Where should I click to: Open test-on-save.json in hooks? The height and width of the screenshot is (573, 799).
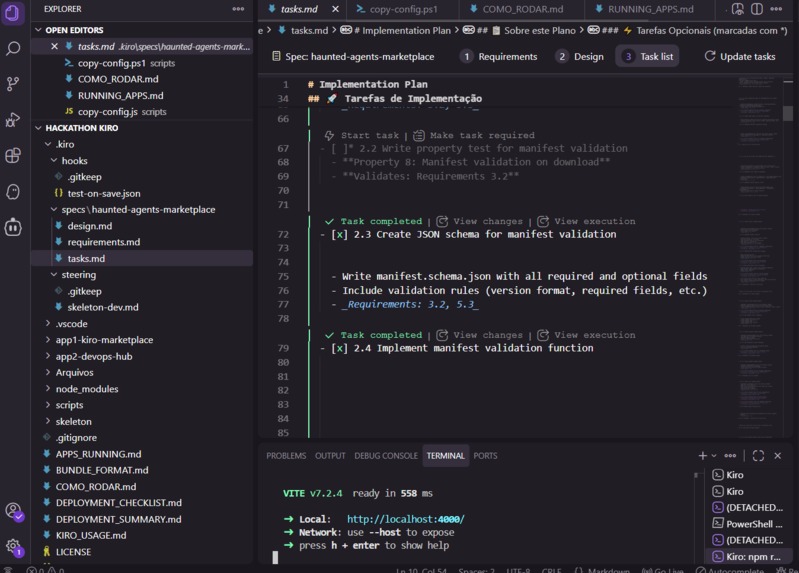(103, 193)
